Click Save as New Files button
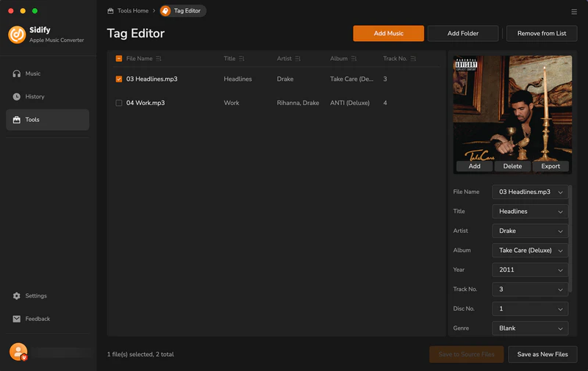Screen dimensions: 588x371 [x=542, y=354]
